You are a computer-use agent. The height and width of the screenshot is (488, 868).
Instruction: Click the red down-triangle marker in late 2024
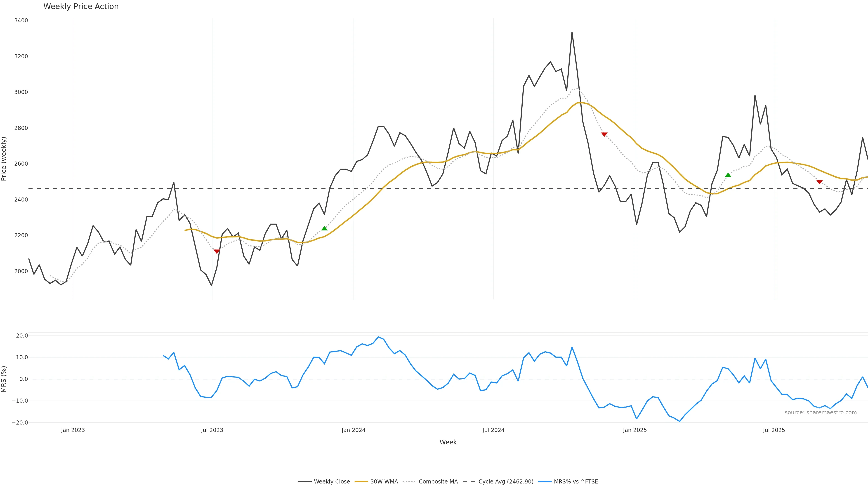604,134
